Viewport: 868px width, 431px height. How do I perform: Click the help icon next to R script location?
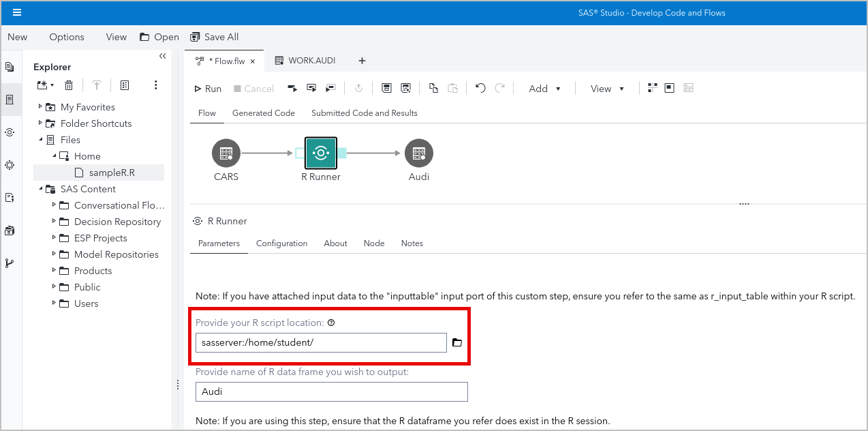point(332,323)
